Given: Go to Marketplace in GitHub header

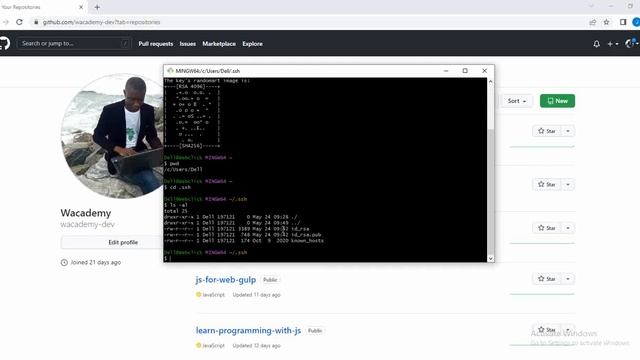Looking at the screenshot, I should (x=219, y=44).
